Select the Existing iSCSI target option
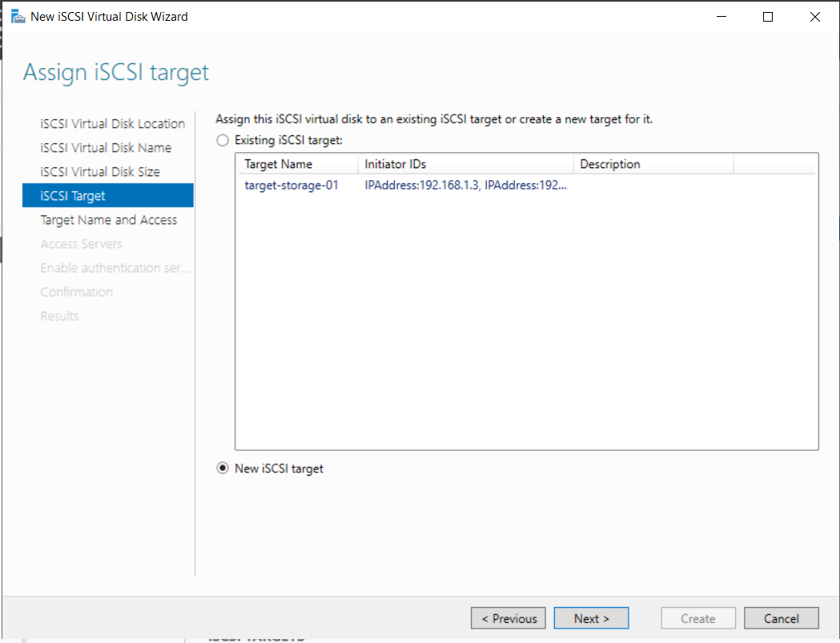Viewport: 840px width, 643px height. [x=222, y=139]
